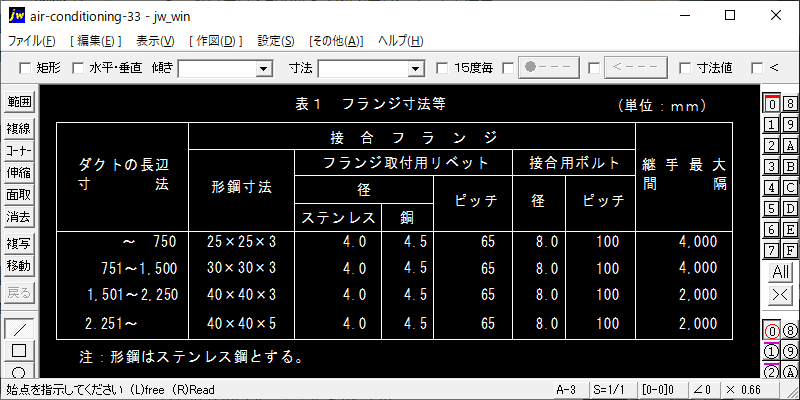The image size is (800, 400).
Task: Click the A-3 paper size status button
Action: coord(570,390)
